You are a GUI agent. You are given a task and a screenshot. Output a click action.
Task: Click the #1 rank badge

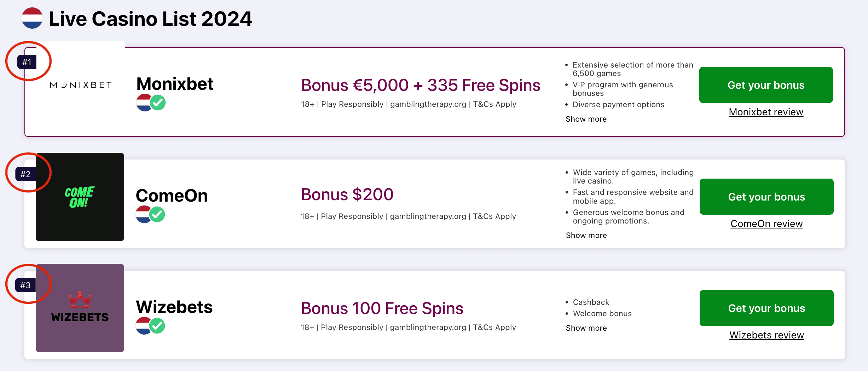pos(27,62)
